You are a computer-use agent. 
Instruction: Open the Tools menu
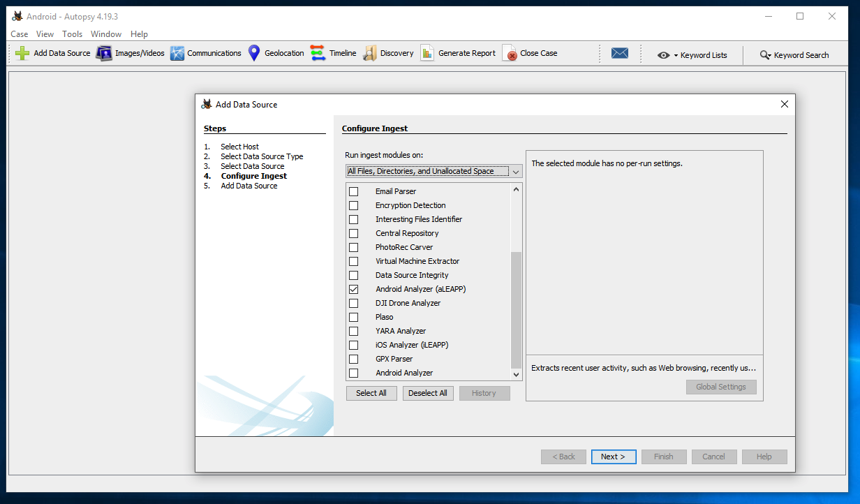point(72,34)
